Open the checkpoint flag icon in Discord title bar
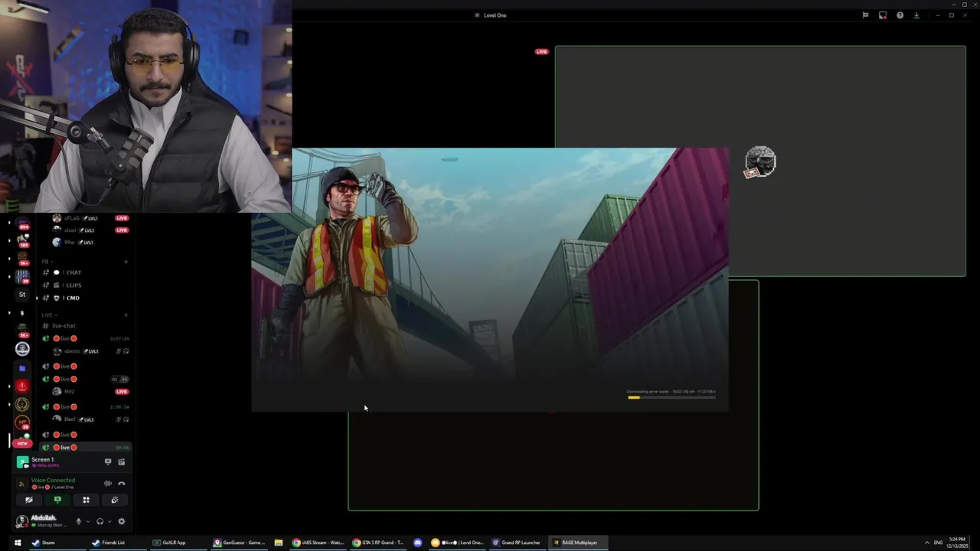Screen dimensions: 980x551 (x=865, y=15)
